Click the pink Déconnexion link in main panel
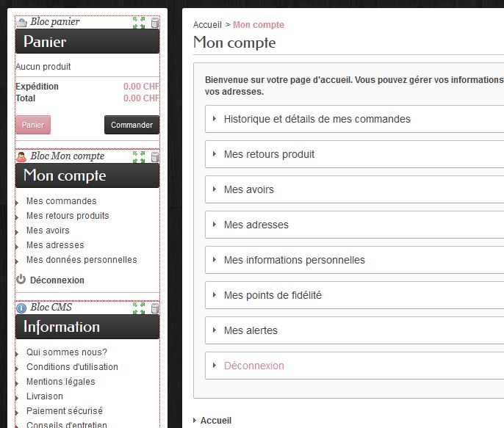This screenshot has height=428, width=504. pyautogui.click(x=254, y=366)
